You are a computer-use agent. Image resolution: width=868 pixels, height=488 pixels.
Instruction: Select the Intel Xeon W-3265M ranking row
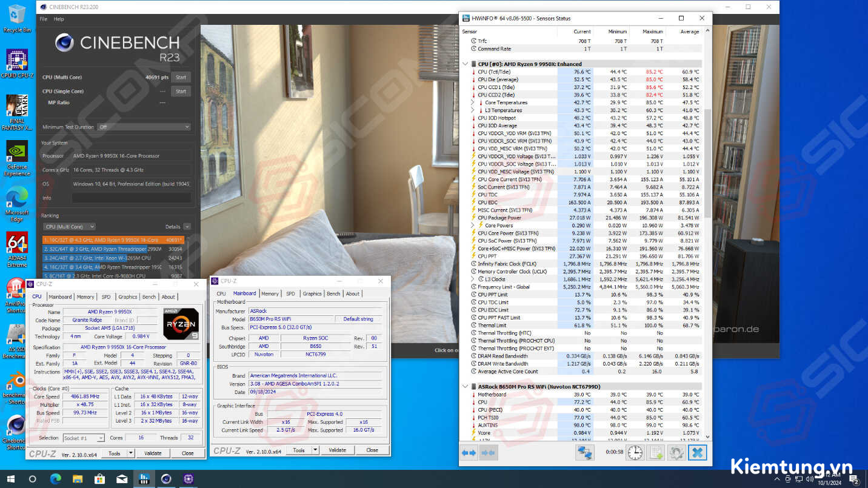pyautogui.click(x=113, y=258)
